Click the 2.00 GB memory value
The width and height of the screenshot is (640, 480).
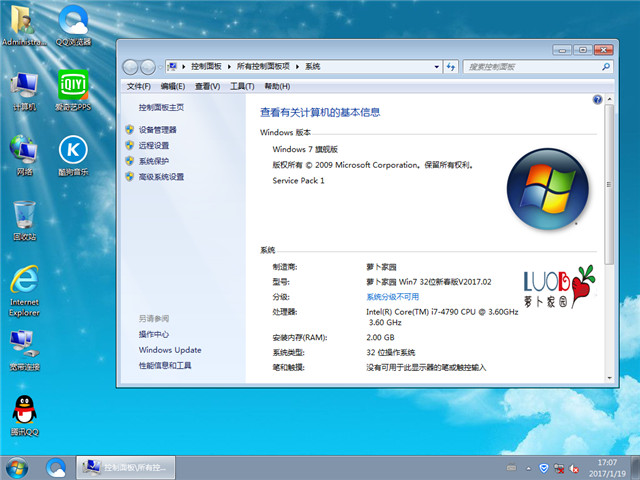(x=380, y=338)
